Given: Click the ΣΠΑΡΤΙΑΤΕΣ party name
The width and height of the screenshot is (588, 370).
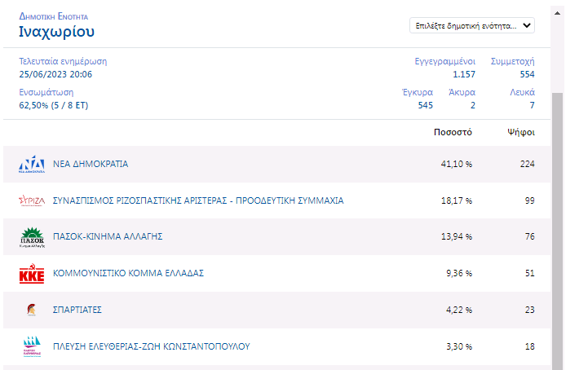Looking at the screenshot, I should coord(77,311).
